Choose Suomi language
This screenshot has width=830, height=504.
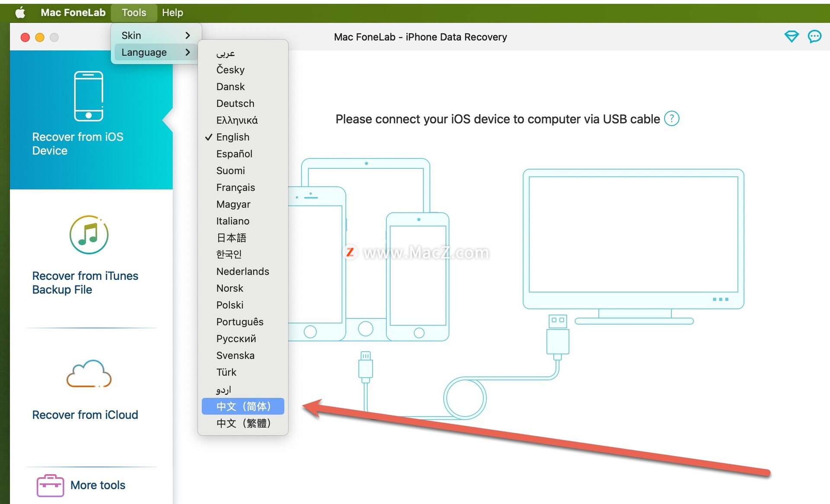point(243,171)
